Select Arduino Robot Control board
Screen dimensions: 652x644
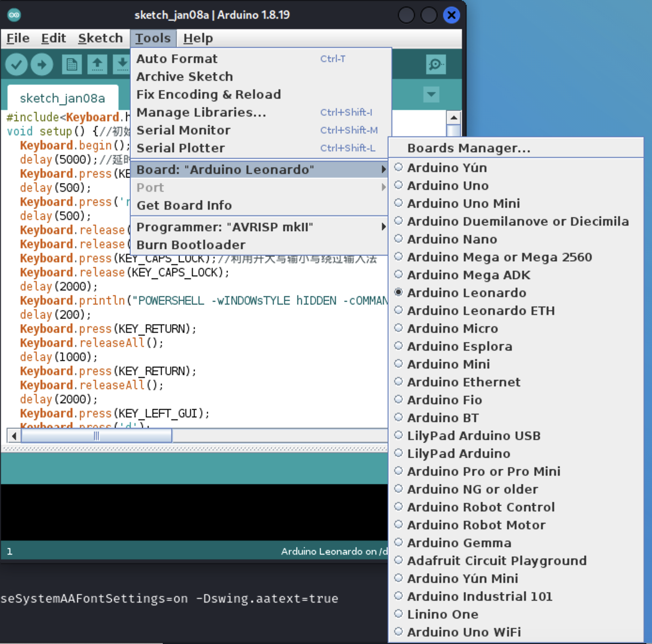[x=516, y=507]
